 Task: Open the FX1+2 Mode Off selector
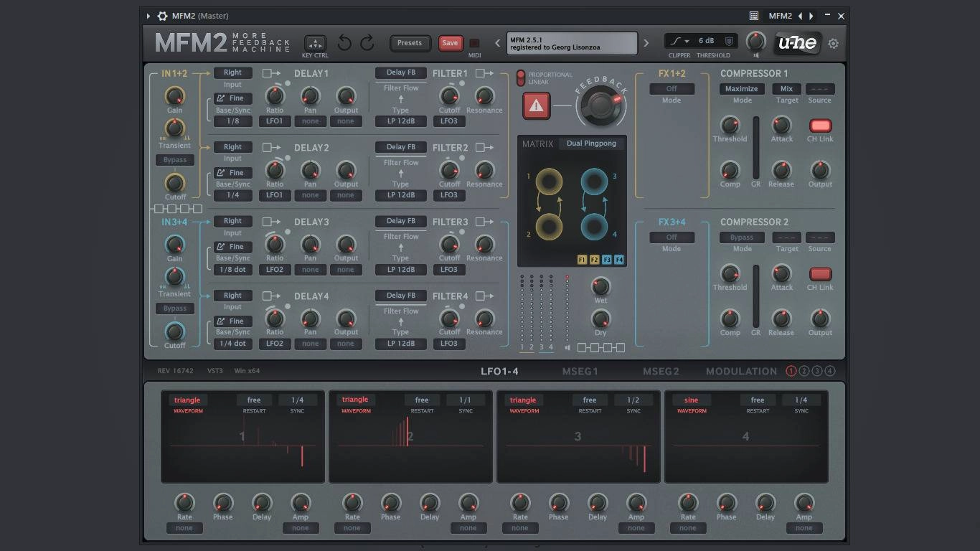pos(672,89)
